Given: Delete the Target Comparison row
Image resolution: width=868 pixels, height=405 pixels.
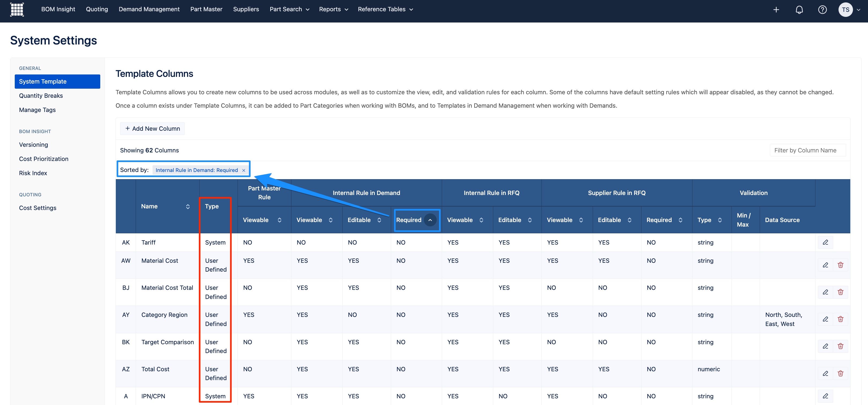Looking at the screenshot, I should [x=840, y=346].
